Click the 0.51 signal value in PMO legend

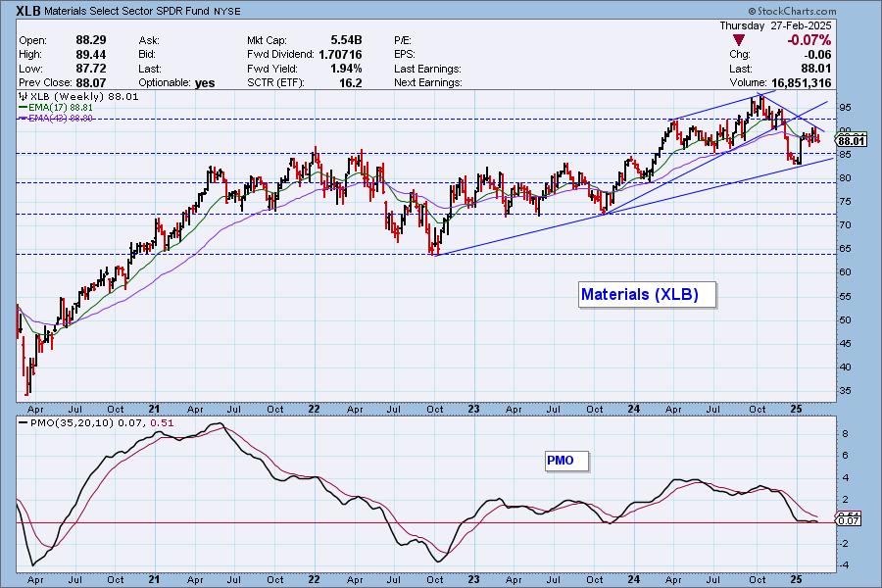pos(163,423)
